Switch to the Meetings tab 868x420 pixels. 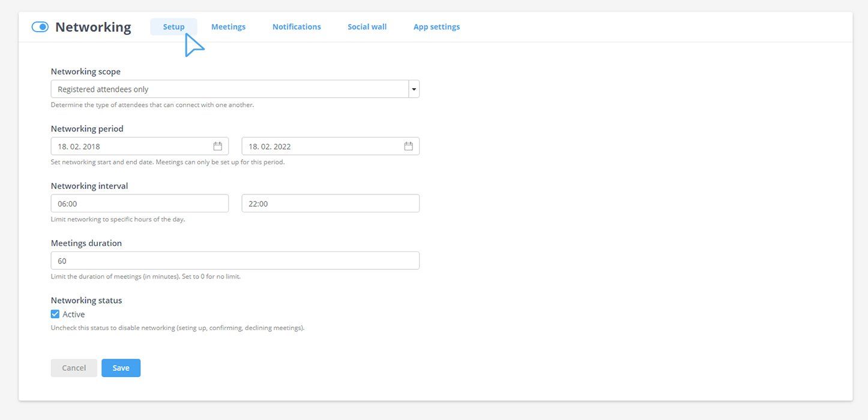point(228,27)
